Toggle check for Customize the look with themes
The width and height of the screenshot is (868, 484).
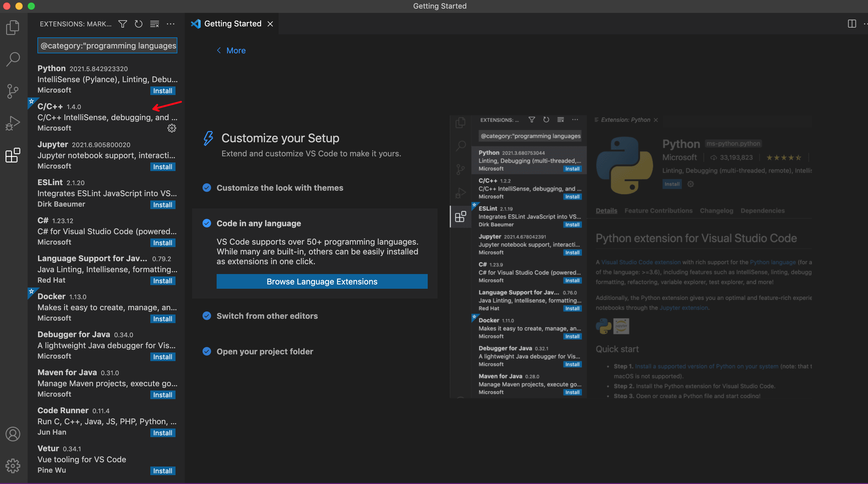207,188
